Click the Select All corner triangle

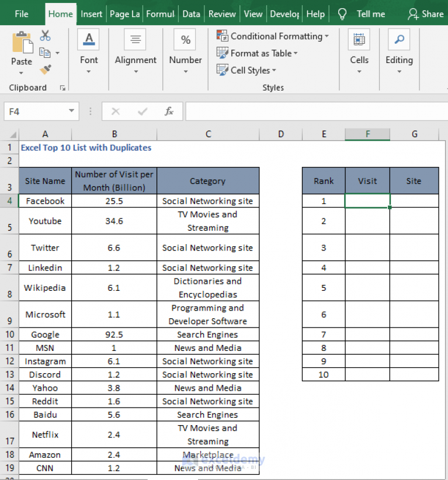13,135
